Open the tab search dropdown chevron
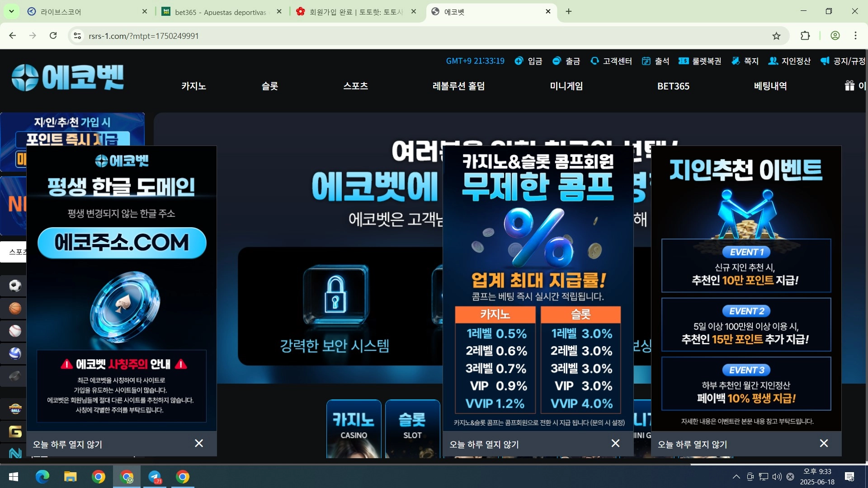The height and width of the screenshot is (488, 868). pyautogui.click(x=11, y=11)
